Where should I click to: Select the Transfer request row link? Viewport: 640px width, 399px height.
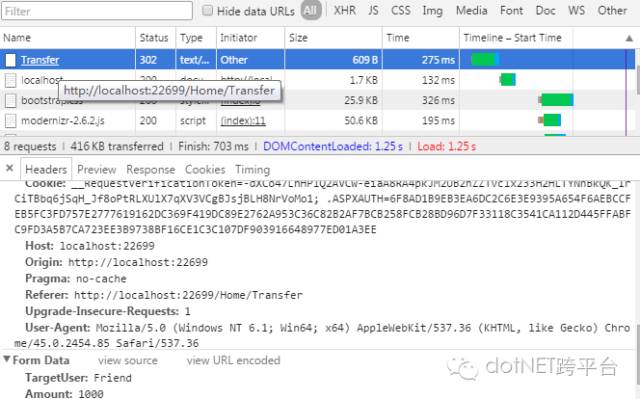tap(40, 60)
